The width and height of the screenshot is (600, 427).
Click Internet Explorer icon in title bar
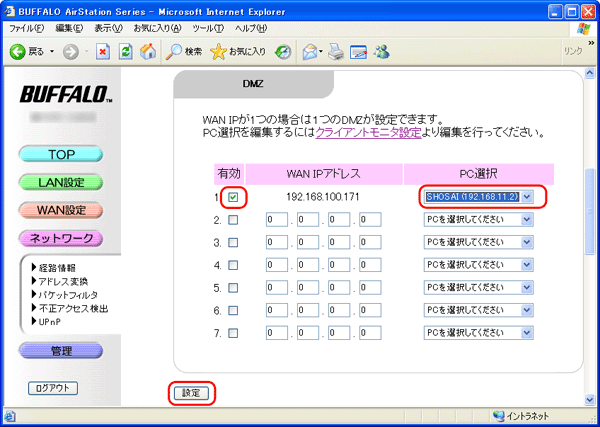point(9,11)
